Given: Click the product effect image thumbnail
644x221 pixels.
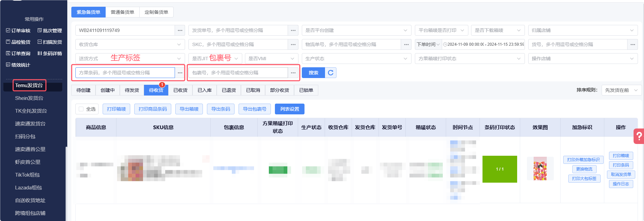Looking at the screenshot, I should tap(540, 169).
